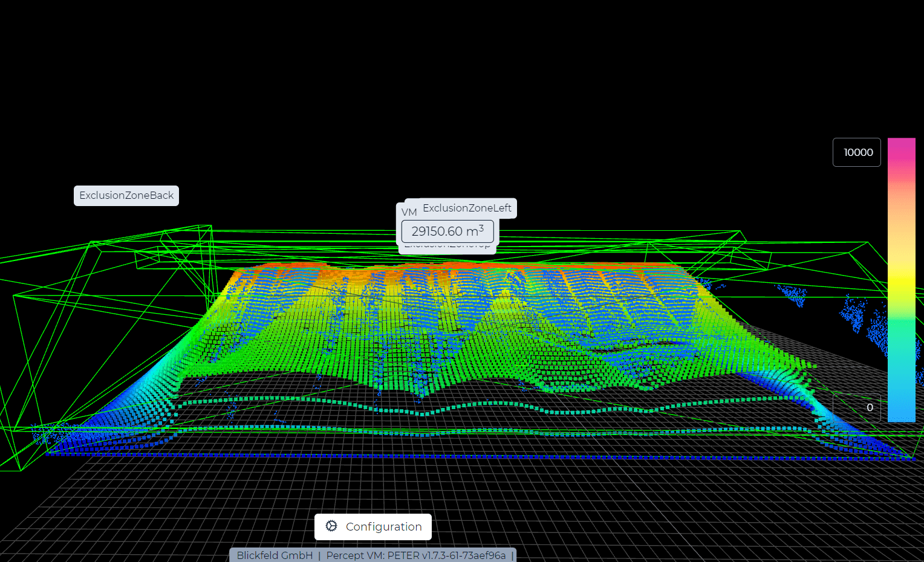Click the VM label above the volume value
The image size is (924, 562).
pyautogui.click(x=409, y=213)
